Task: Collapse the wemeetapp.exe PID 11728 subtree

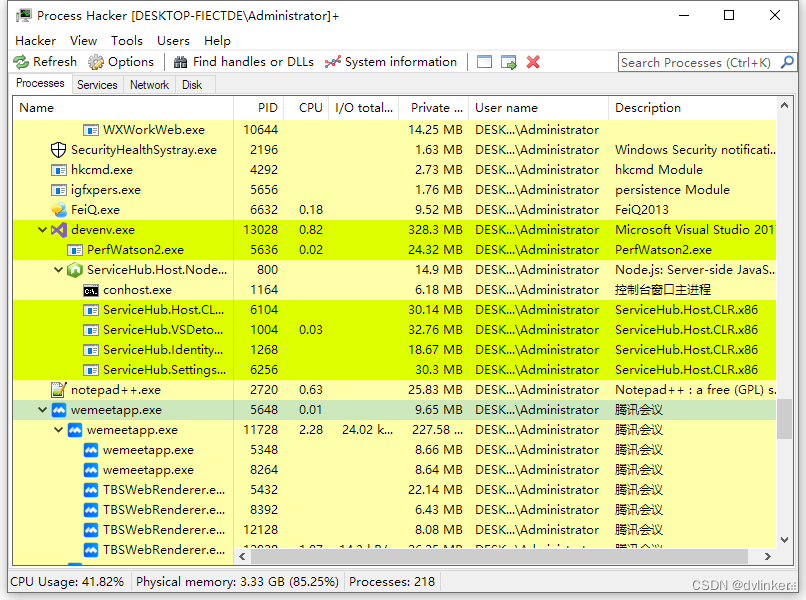Action: point(59,430)
